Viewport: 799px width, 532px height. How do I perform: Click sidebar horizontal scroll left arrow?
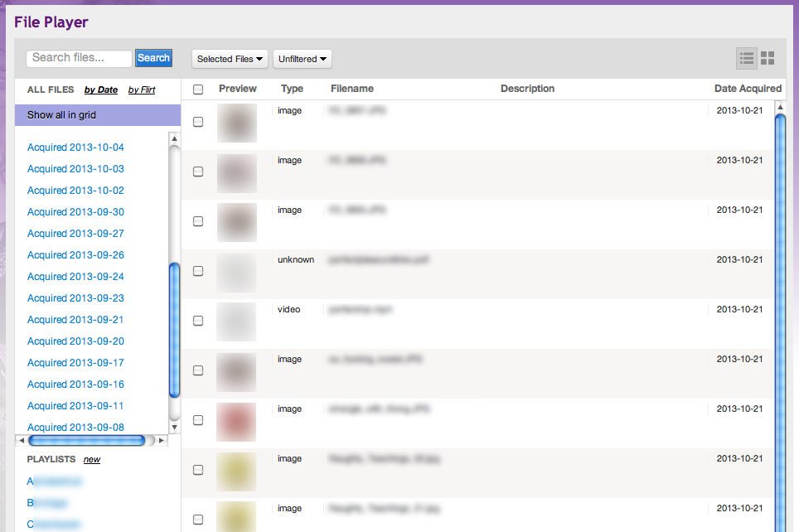pyautogui.click(x=22, y=441)
